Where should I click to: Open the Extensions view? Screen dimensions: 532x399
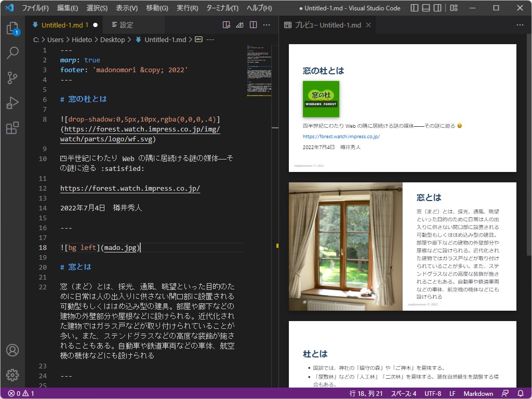pyautogui.click(x=12, y=128)
